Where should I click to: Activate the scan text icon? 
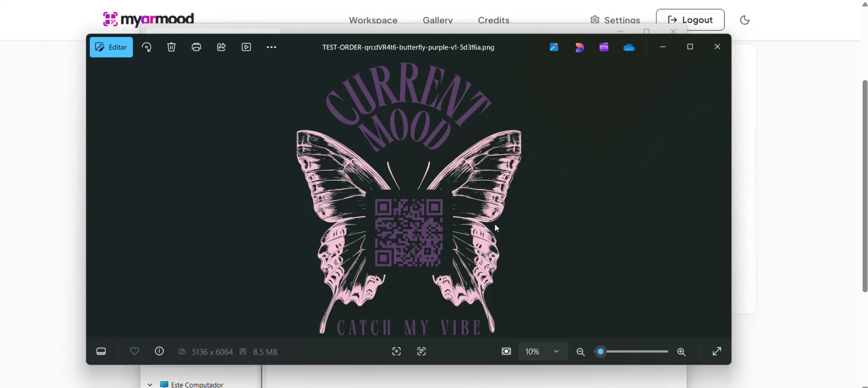(x=422, y=352)
